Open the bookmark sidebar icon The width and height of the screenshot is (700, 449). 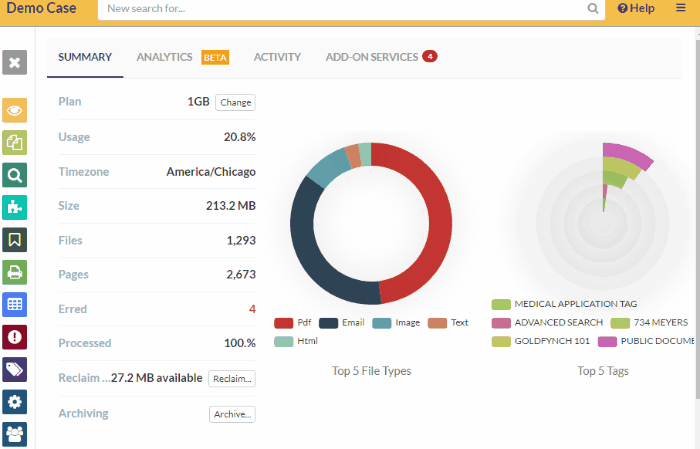click(15, 240)
